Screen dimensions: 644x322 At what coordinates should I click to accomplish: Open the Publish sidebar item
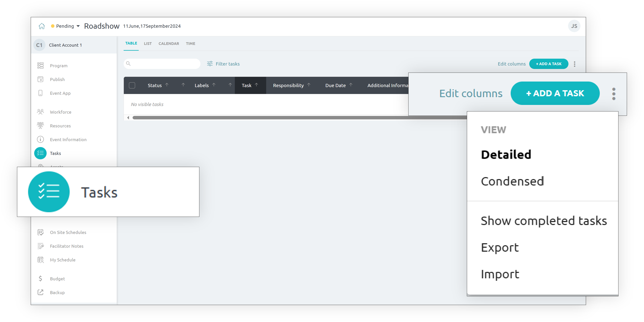(57, 79)
